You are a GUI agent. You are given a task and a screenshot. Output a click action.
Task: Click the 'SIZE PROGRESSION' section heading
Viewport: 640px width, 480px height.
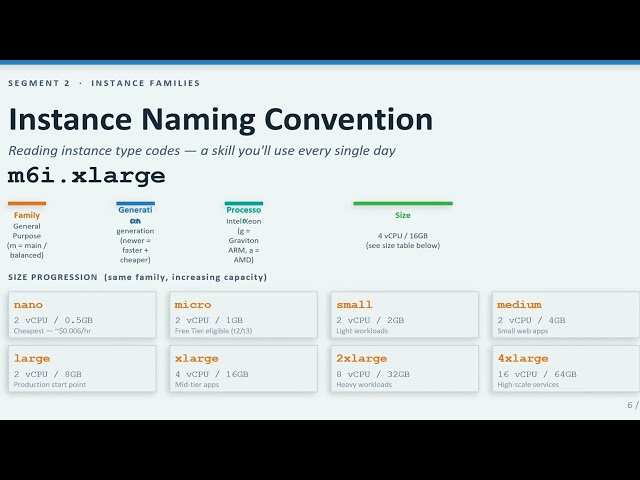tap(53, 277)
